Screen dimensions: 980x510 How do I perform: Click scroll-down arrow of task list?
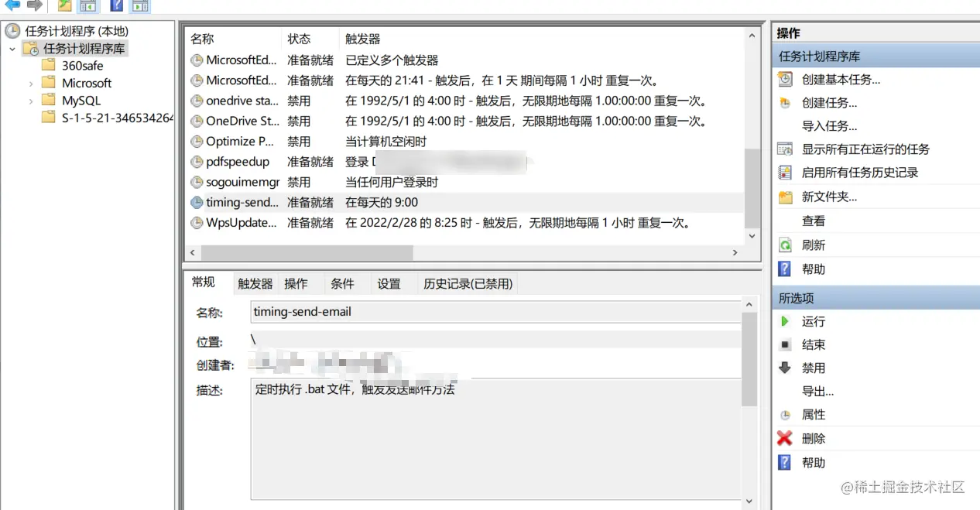pyautogui.click(x=752, y=235)
